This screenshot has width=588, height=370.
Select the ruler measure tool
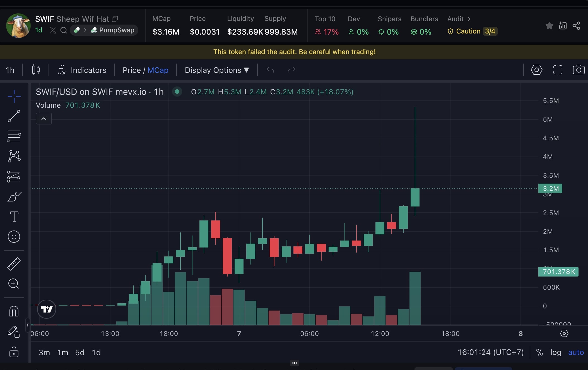14,264
